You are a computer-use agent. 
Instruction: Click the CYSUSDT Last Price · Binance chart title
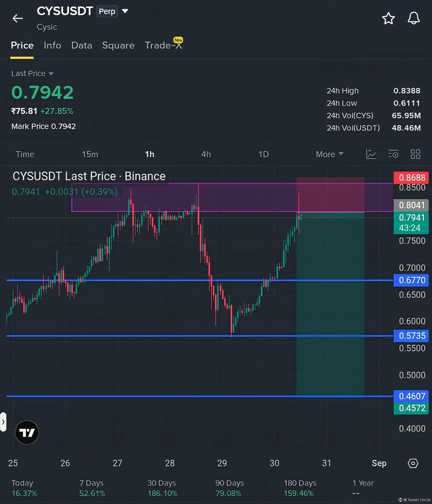[89, 176]
